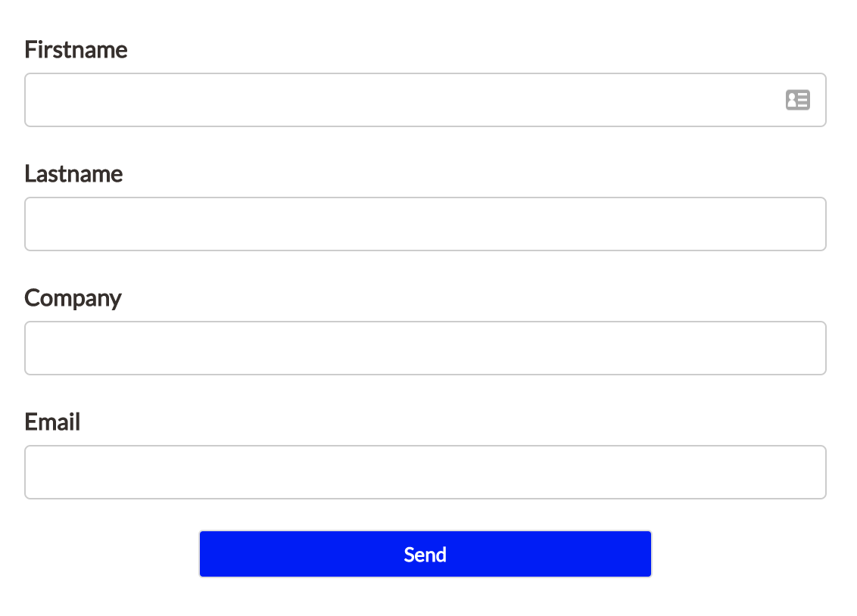Open autofill suggestions in the Firstname field
This screenshot has height=616, width=857.
click(797, 100)
